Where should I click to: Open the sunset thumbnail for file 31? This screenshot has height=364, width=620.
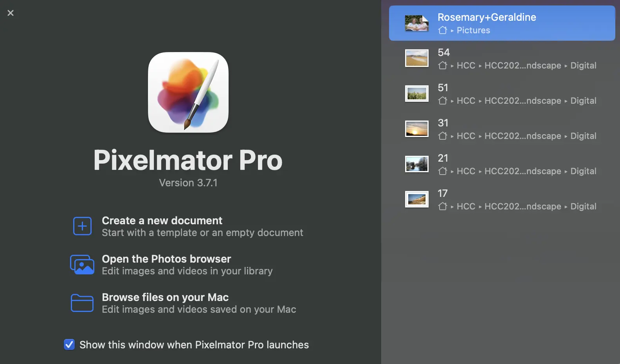click(416, 129)
